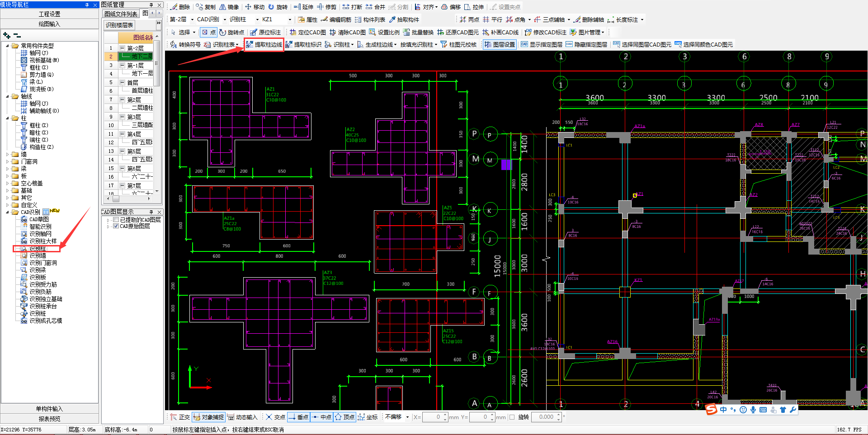Click the 识别楼层表 button
Viewport: 868px width, 435px height.
120,25
